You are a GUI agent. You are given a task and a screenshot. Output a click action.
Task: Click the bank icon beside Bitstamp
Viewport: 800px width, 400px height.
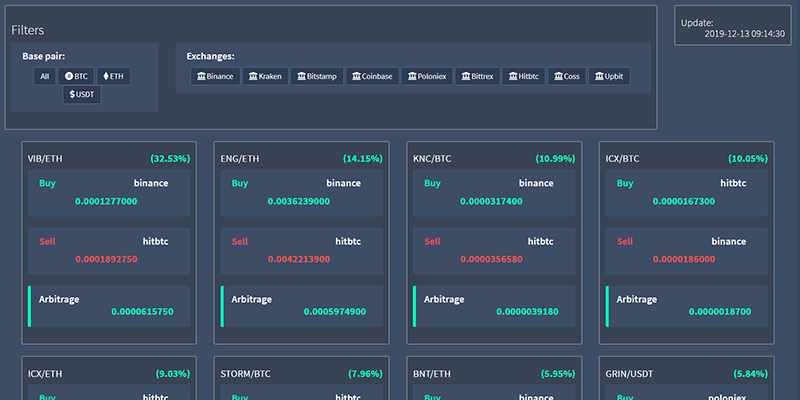(x=302, y=77)
